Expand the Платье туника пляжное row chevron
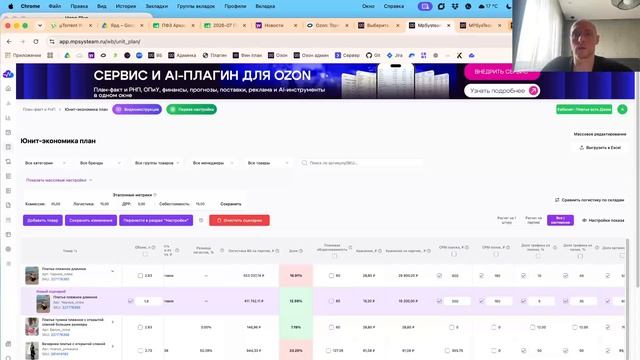Screen dimensions: 640x360 click(113, 322)
